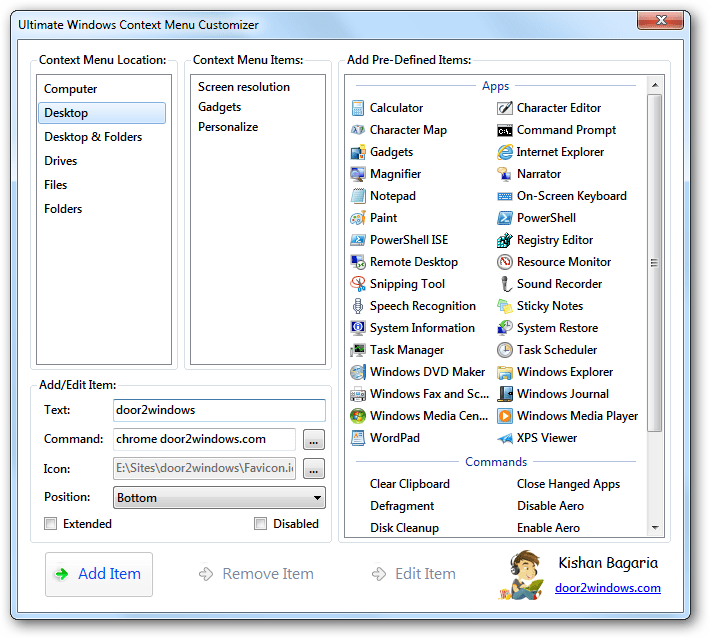This screenshot has width=709, height=638.
Task: Click the System Information icon
Action: point(358,328)
